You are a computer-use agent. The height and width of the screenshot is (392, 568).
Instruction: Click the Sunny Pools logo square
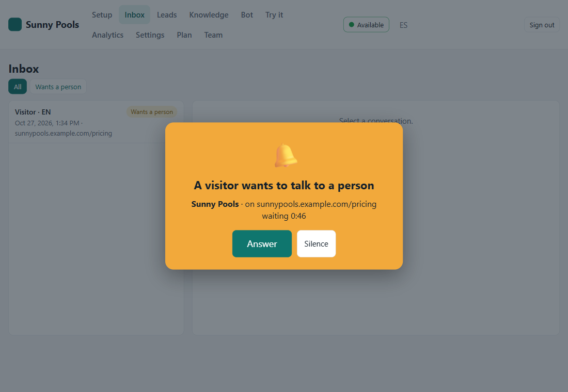point(15,25)
